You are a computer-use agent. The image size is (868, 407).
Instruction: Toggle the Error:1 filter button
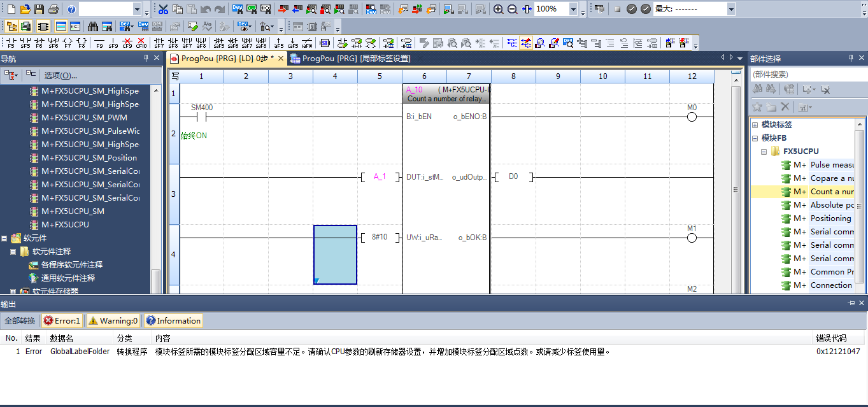tap(62, 321)
